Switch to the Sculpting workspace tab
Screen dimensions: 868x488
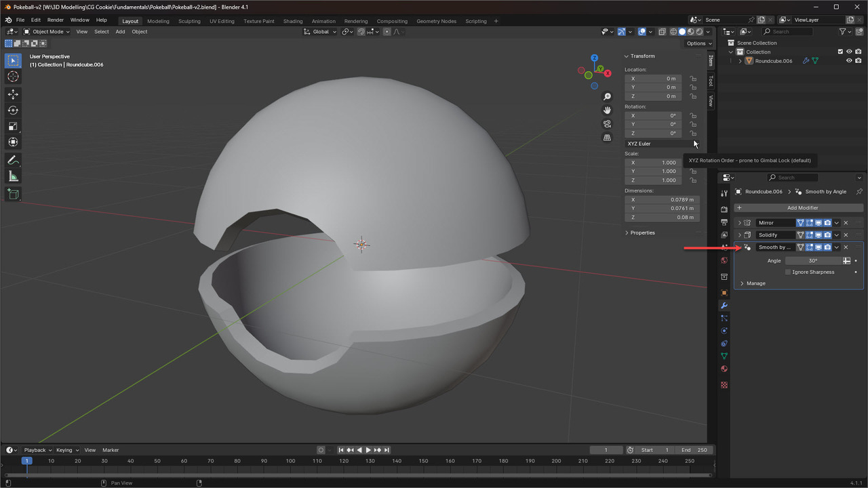pyautogui.click(x=189, y=21)
